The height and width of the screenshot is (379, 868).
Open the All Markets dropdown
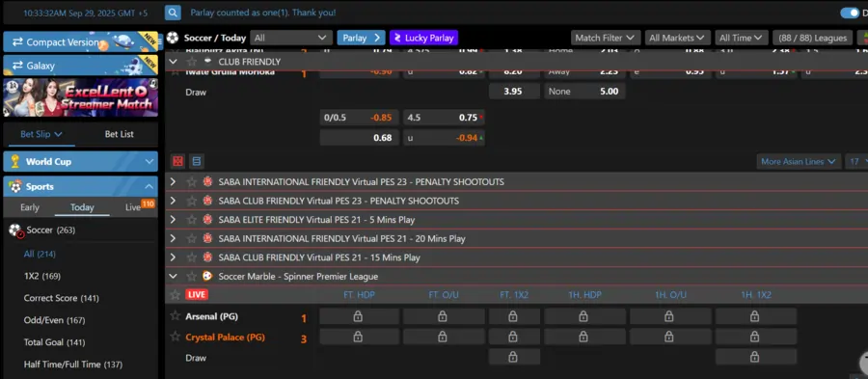pos(678,38)
